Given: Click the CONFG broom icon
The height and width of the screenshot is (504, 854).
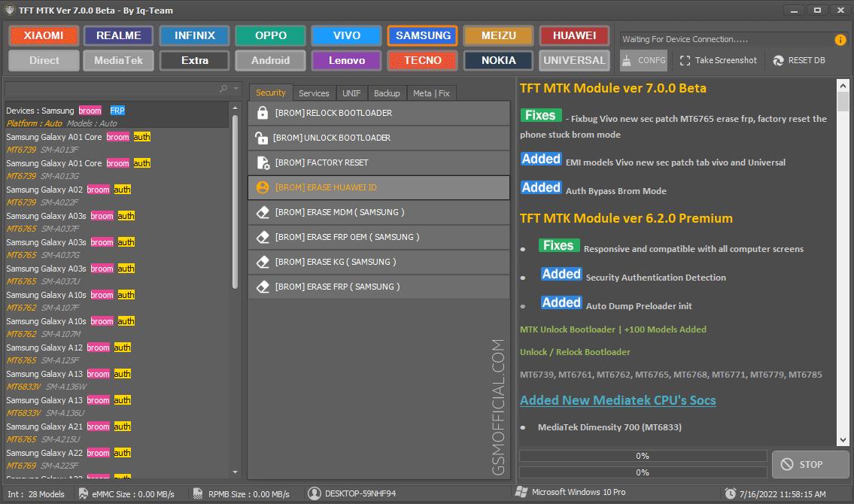Looking at the screenshot, I should (627, 60).
